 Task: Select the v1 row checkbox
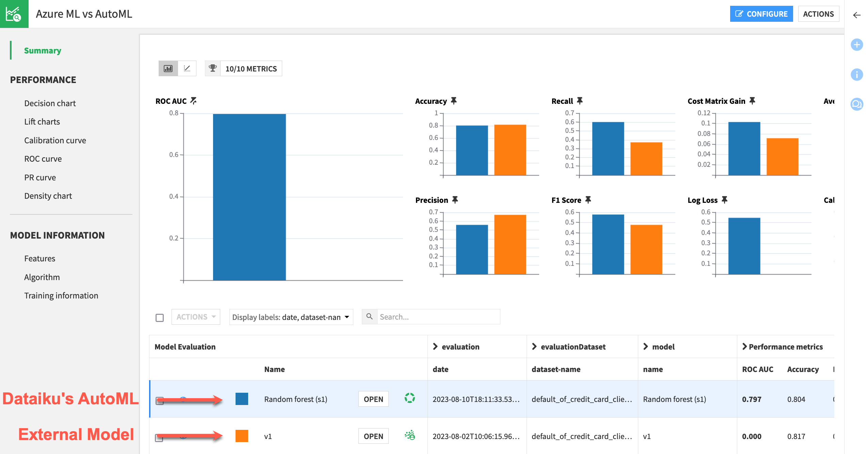click(159, 438)
